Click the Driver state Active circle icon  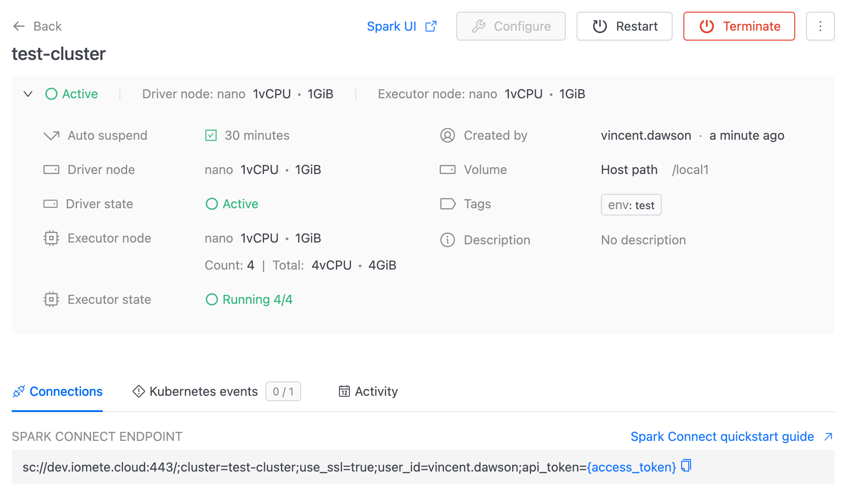coord(212,204)
